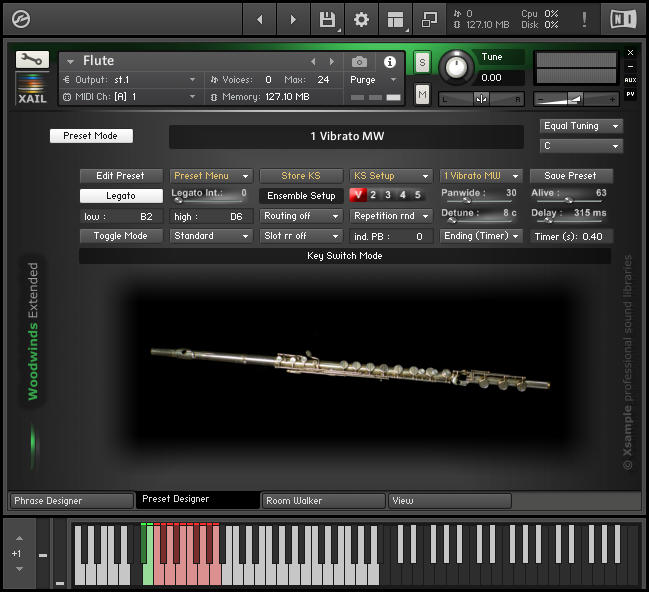
Task: Open the Equal Tuning dropdown
Action: 581,126
